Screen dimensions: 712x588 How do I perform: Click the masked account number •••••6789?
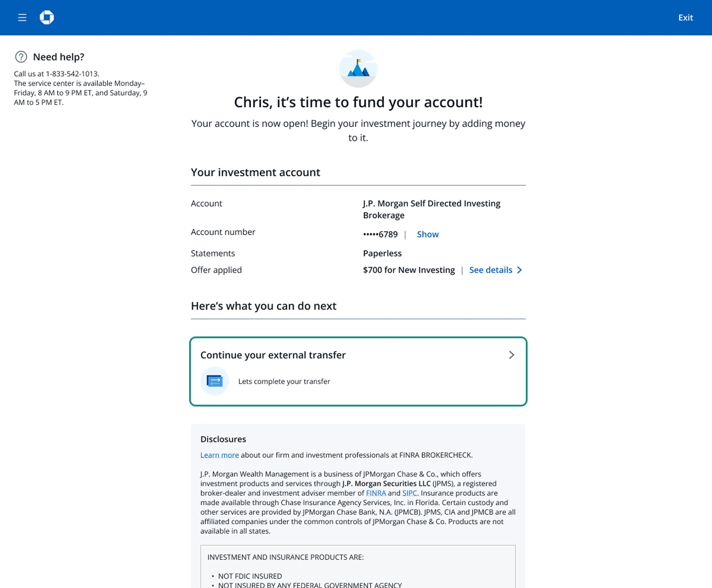tap(380, 234)
